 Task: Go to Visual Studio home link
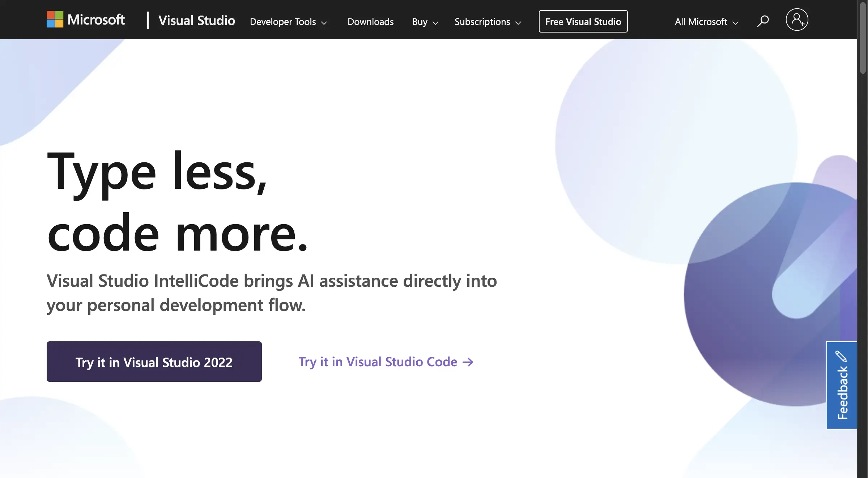point(197,21)
